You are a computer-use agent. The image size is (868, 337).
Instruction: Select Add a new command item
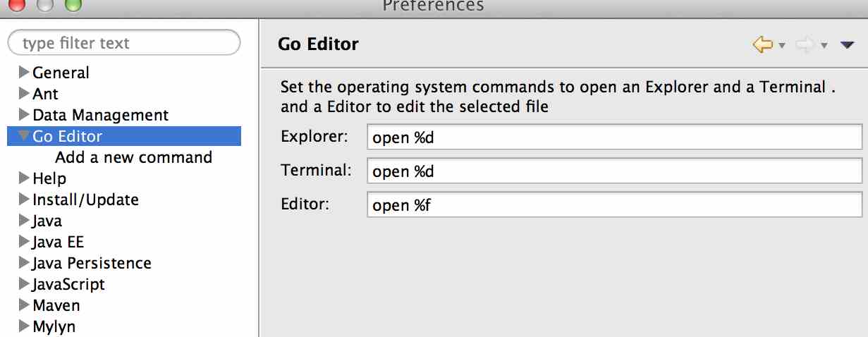(133, 157)
